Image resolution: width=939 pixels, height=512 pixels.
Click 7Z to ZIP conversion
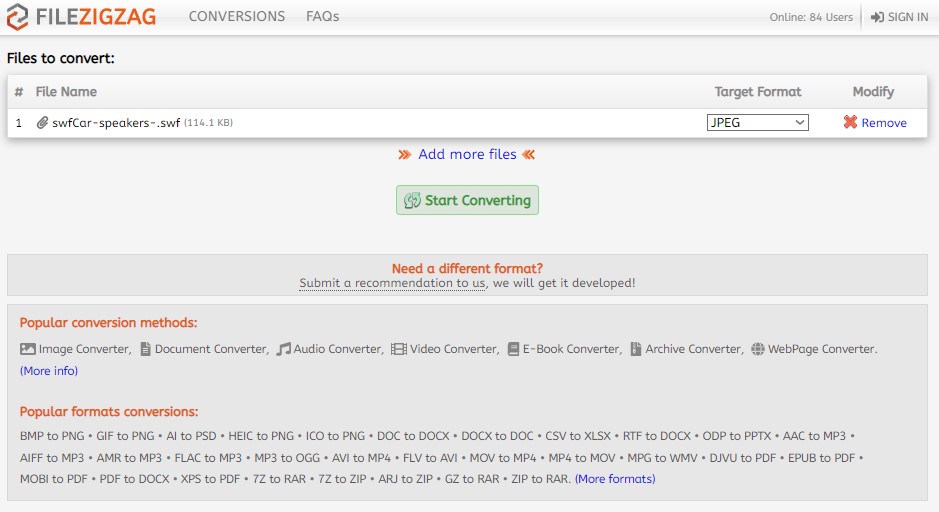point(342,479)
